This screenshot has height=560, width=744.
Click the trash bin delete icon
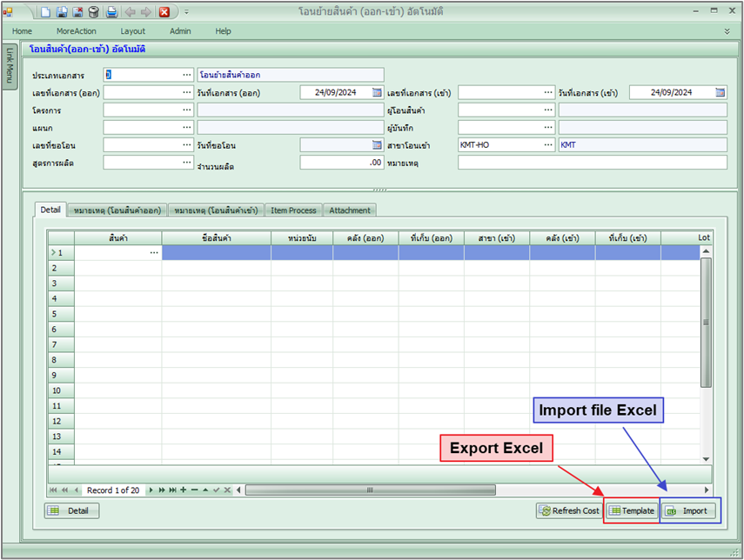[x=93, y=12]
